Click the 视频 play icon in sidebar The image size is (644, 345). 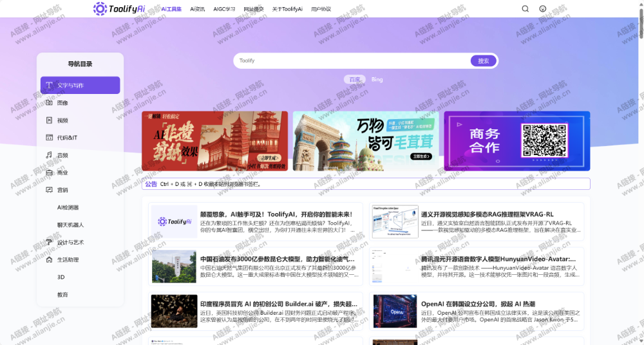click(x=50, y=120)
